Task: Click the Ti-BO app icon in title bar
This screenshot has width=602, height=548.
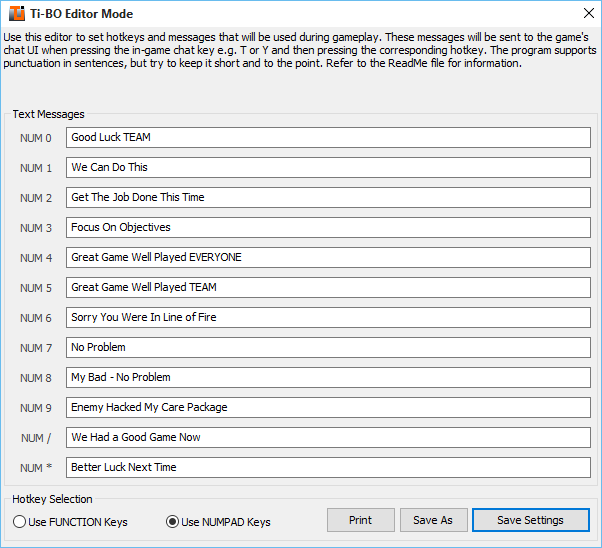Action: click(x=17, y=15)
